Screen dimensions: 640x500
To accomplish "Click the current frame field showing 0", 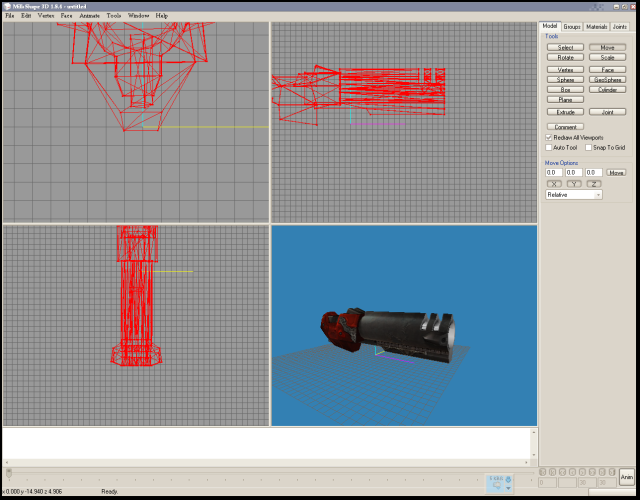I will click(x=548, y=483).
